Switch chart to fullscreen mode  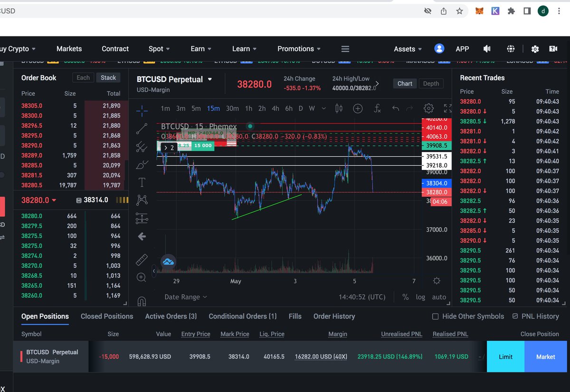[447, 109]
